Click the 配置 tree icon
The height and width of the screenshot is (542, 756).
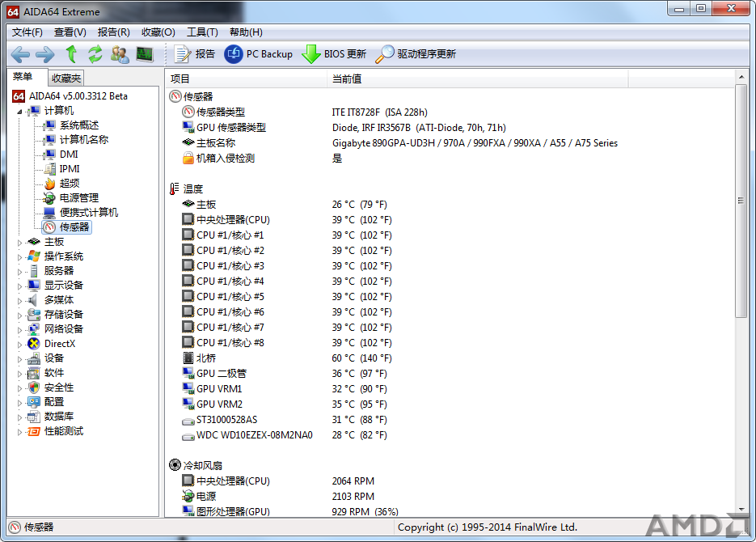tap(34, 402)
